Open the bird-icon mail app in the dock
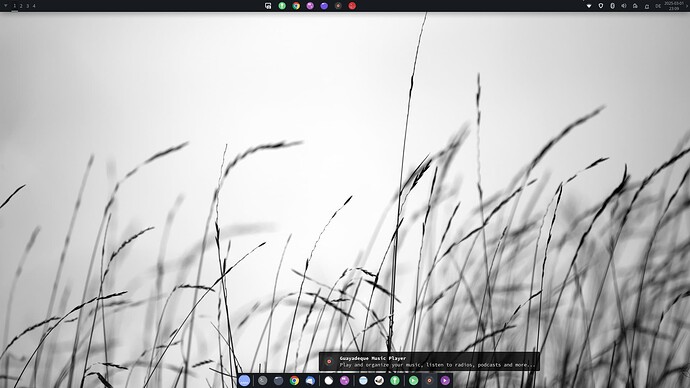The width and height of the screenshot is (690, 388). [x=379, y=381]
